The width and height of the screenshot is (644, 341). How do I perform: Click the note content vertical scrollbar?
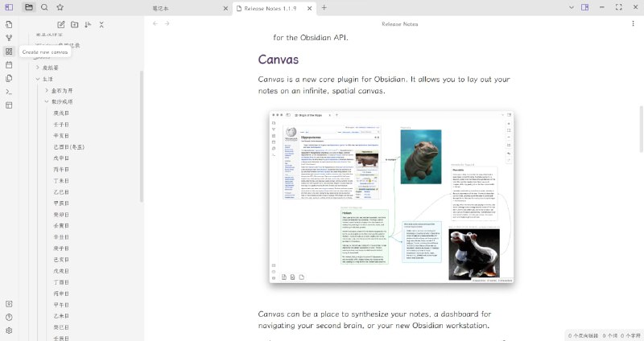(x=641, y=129)
